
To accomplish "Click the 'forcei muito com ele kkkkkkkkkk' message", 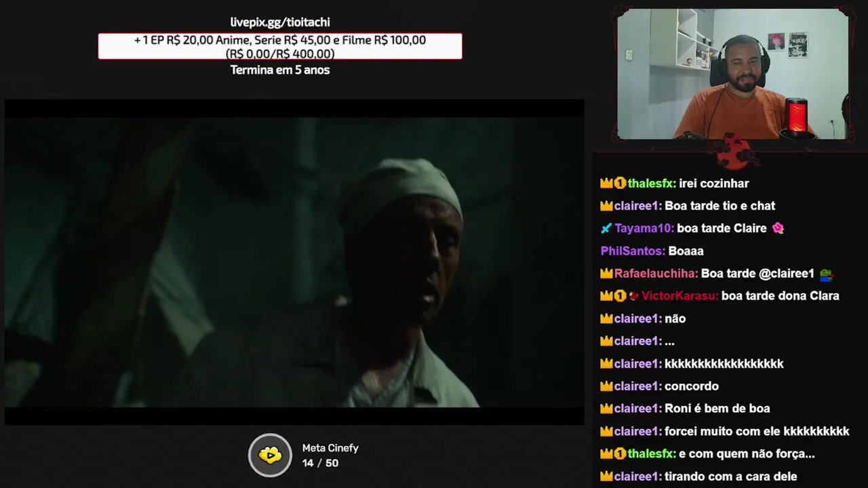I will (757, 432).
